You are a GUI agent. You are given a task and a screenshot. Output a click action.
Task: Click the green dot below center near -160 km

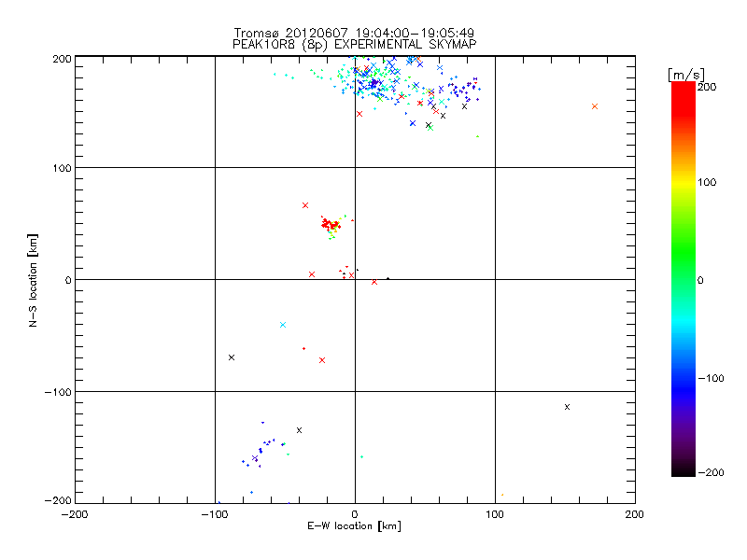pos(362,457)
